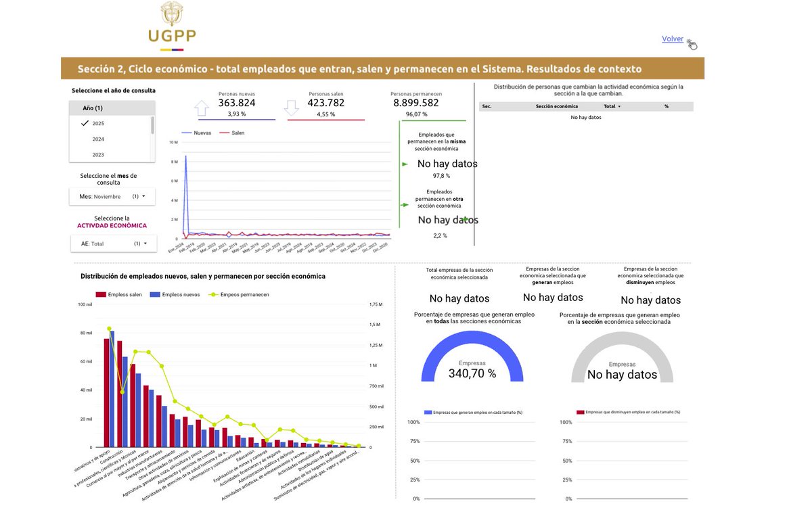Click the Sección económica column header
The height and width of the screenshot is (510, 812).
pos(556,107)
